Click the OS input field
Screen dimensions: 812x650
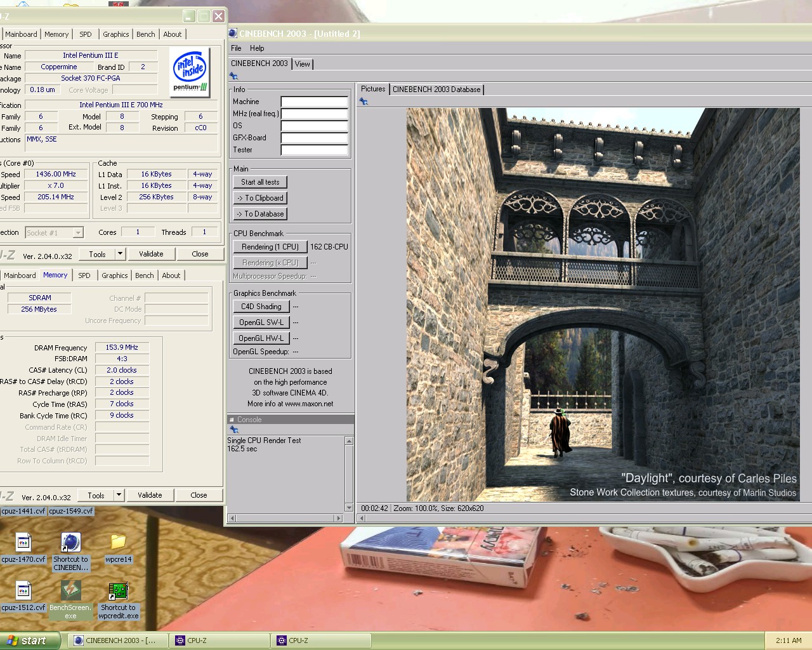315,126
